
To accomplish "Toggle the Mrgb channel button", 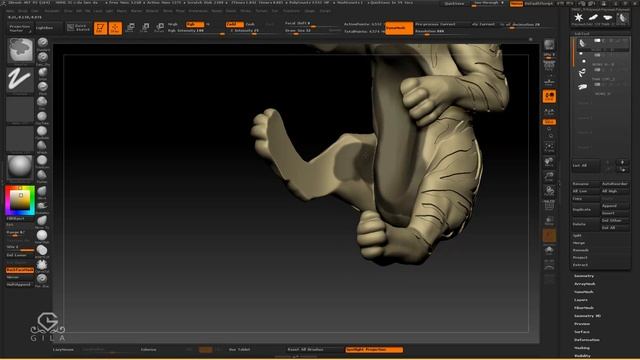I will tap(173, 24).
